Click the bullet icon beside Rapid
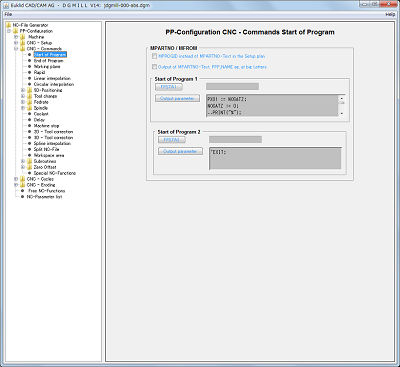 tap(30, 72)
